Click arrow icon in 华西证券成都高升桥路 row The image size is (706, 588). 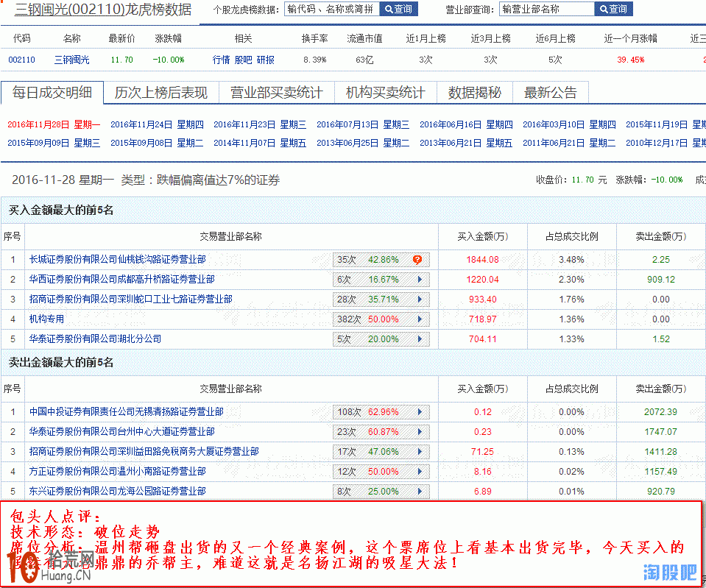[x=420, y=280]
